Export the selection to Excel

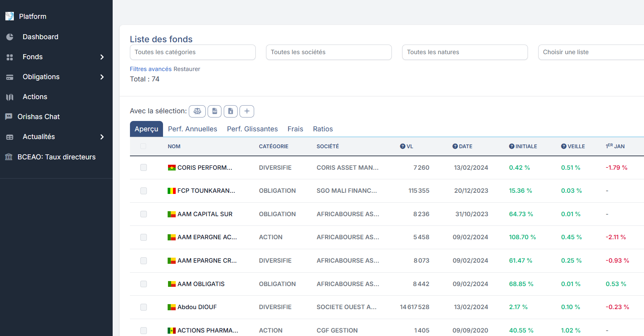click(x=231, y=111)
